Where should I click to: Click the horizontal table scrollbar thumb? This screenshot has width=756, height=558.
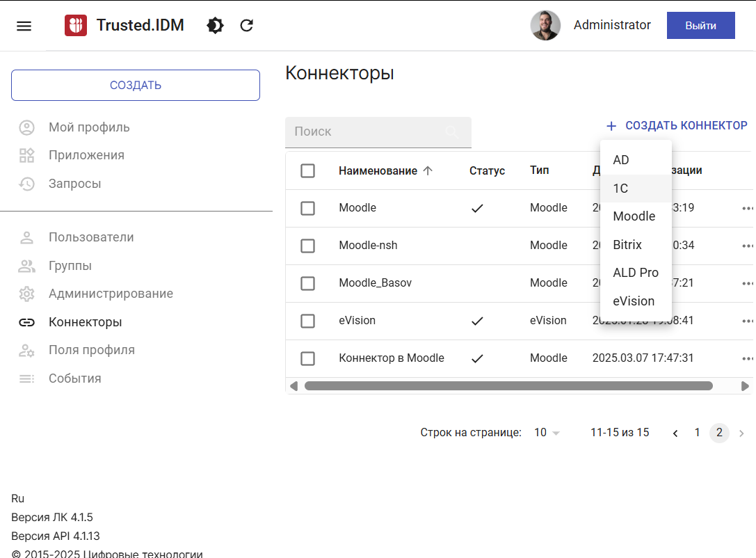pos(508,386)
